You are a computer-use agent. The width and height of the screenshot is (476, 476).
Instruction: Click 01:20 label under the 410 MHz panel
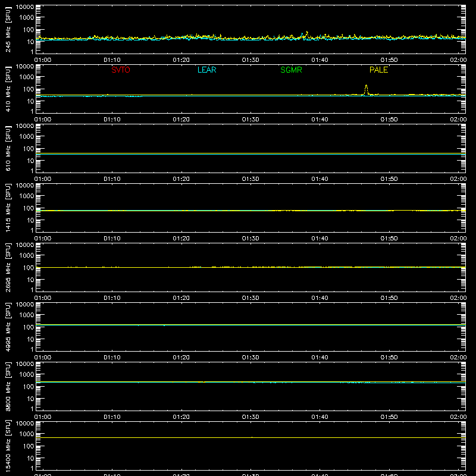[181, 120]
